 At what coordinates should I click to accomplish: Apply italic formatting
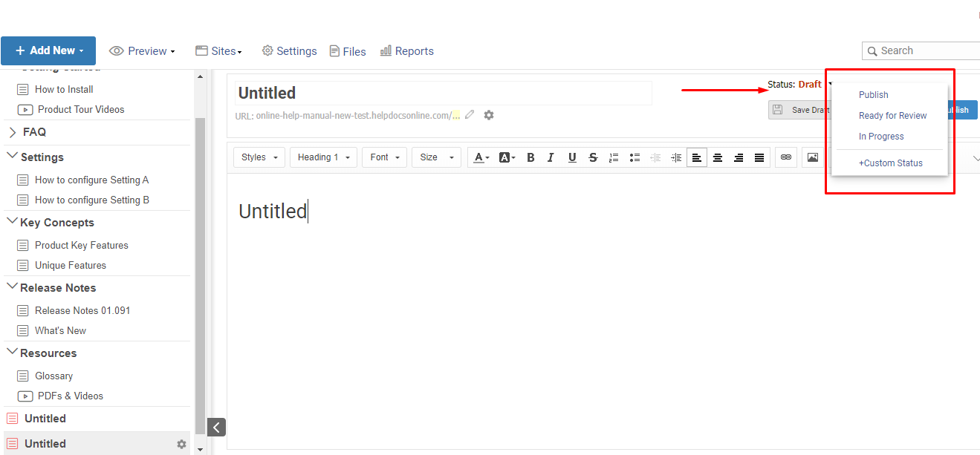pos(551,157)
